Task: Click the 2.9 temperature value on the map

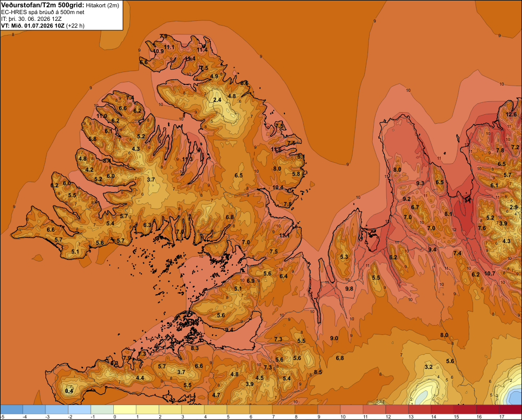Action: (514, 207)
